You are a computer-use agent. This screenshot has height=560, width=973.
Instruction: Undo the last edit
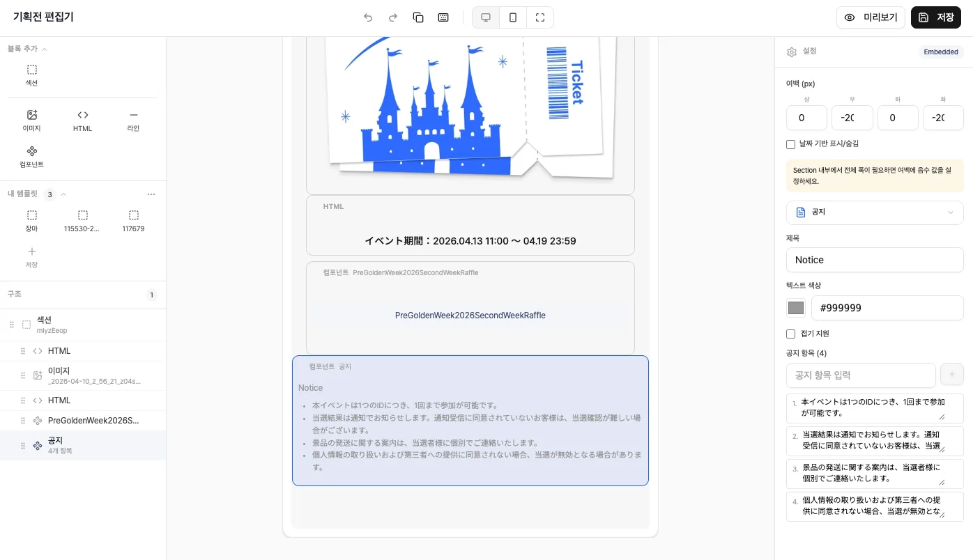(368, 17)
